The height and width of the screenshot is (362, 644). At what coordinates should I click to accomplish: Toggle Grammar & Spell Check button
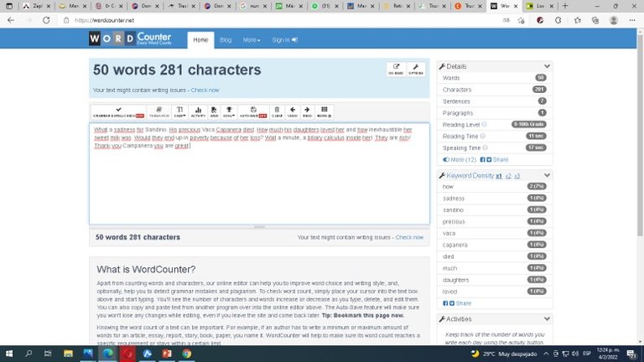(x=118, y=112)
